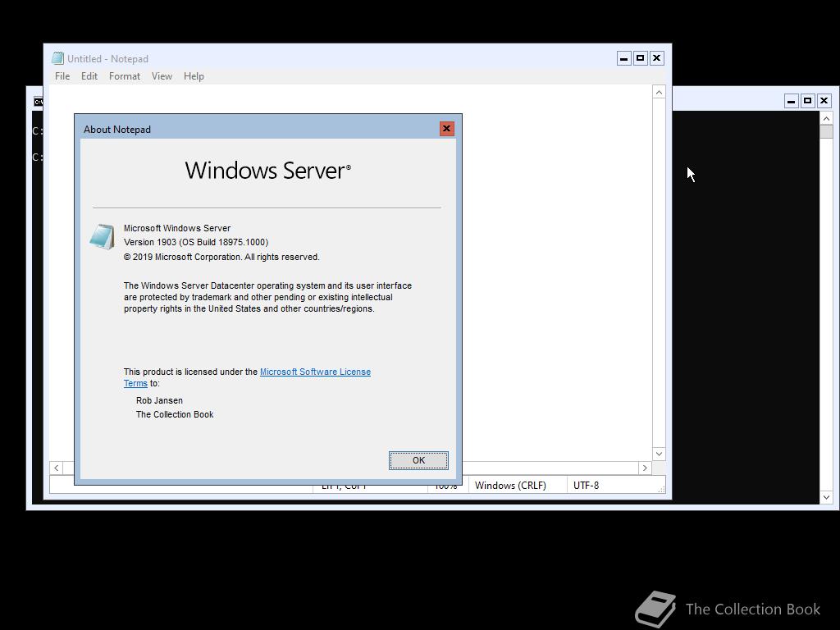Screen dimensions: 840x630
Task: Click Notepad vertical scrollbar down arrow
Action: point(659,454)
